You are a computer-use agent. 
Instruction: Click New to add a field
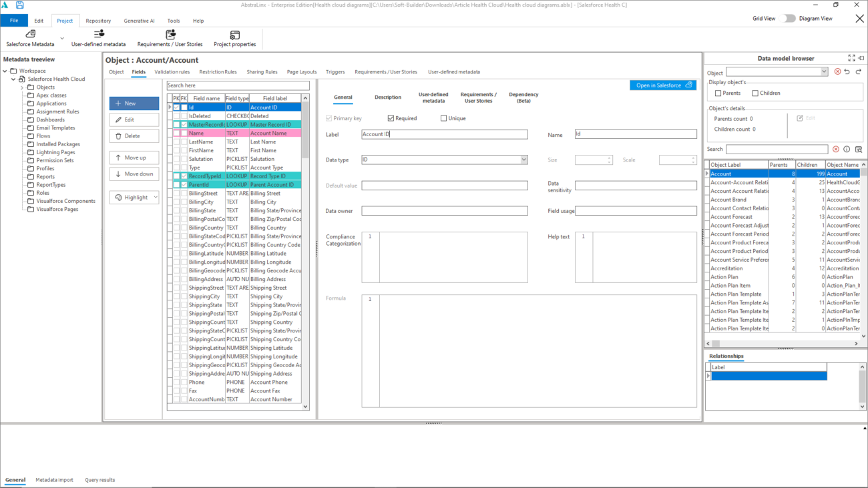point(133,103)
